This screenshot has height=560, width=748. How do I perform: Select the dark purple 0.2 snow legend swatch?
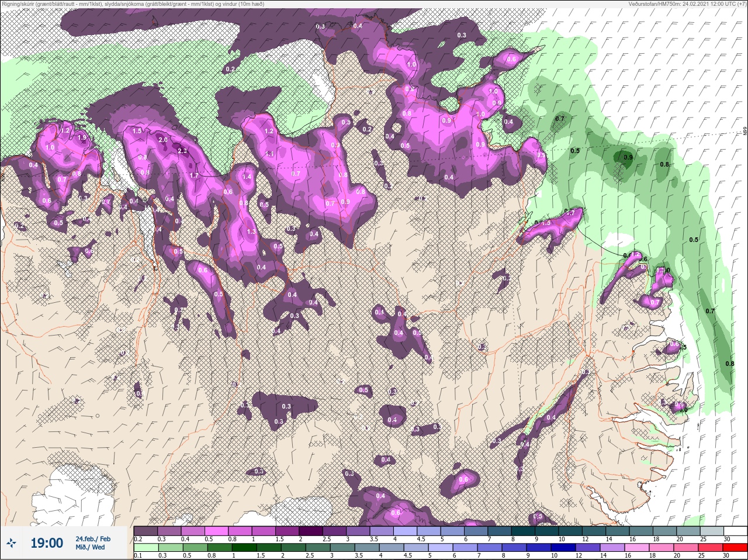point(146,531)
